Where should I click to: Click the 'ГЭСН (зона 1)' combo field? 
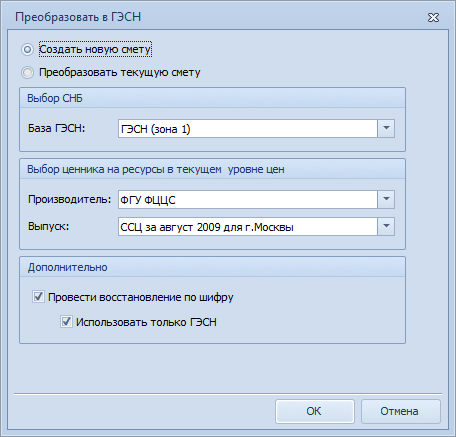point(248,128)
